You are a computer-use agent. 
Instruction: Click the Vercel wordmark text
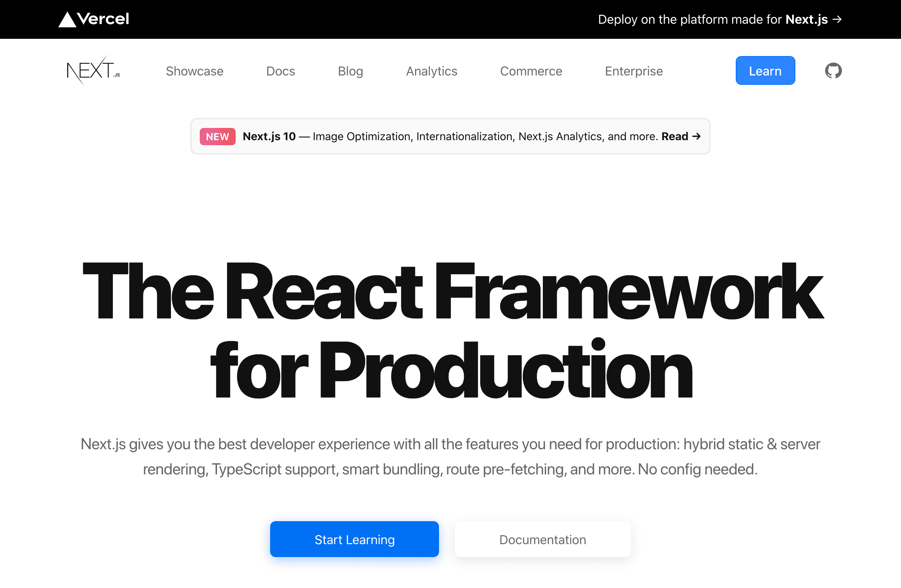coord(103,19)
